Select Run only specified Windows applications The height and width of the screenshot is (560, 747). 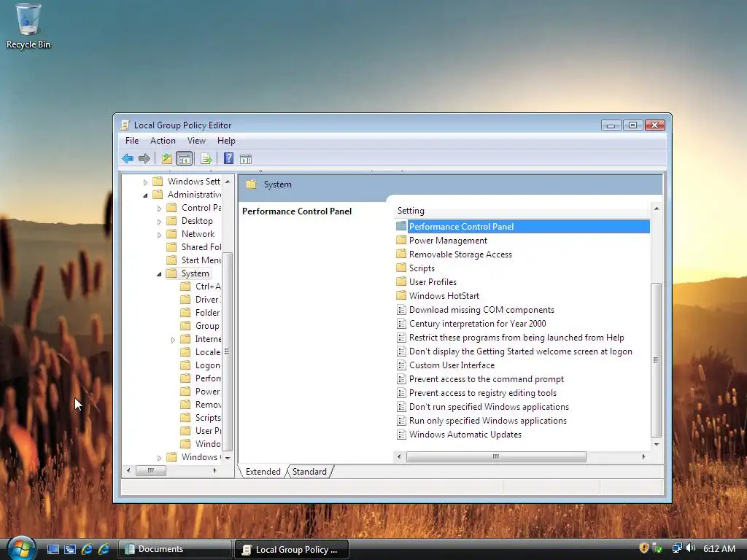[x=488, y=421]
